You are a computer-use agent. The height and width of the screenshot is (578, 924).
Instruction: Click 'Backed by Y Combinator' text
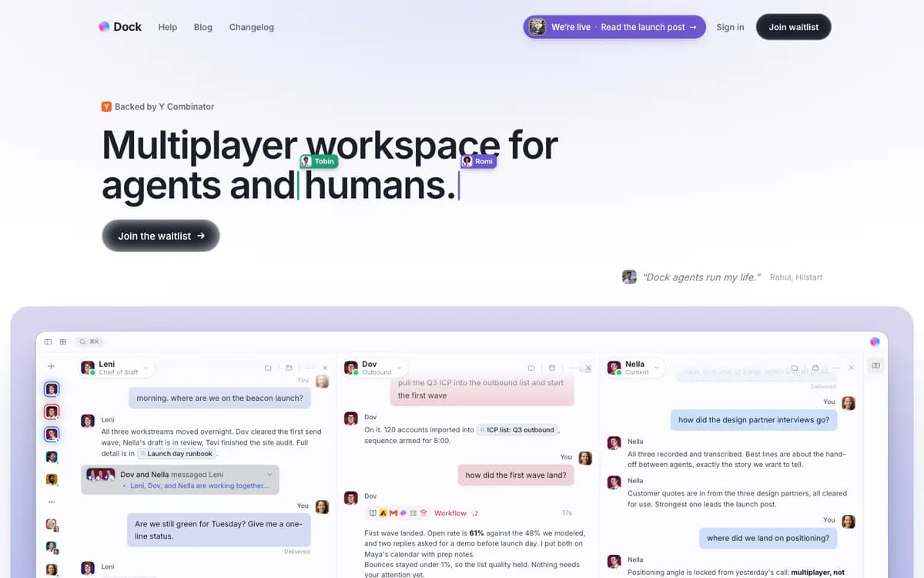[165, 106]
